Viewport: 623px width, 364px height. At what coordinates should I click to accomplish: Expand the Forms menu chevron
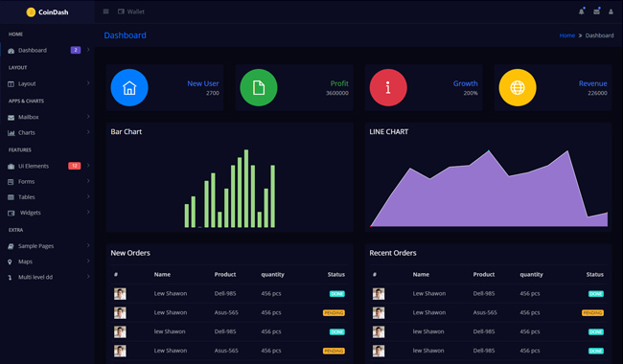88,181
